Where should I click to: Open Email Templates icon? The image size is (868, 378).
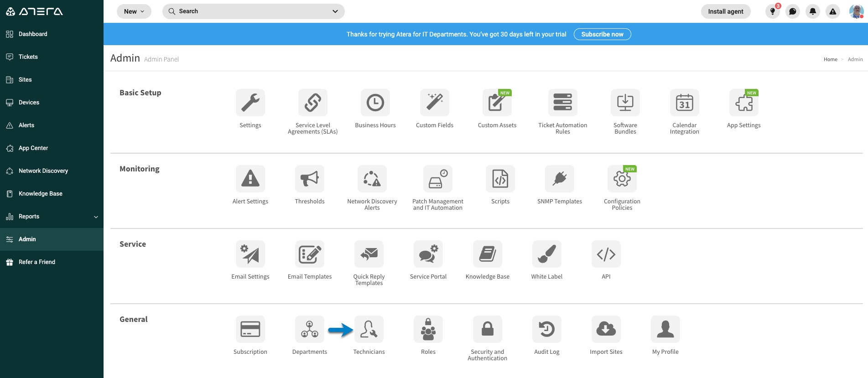pyautogui.click(x=310, y=254)
